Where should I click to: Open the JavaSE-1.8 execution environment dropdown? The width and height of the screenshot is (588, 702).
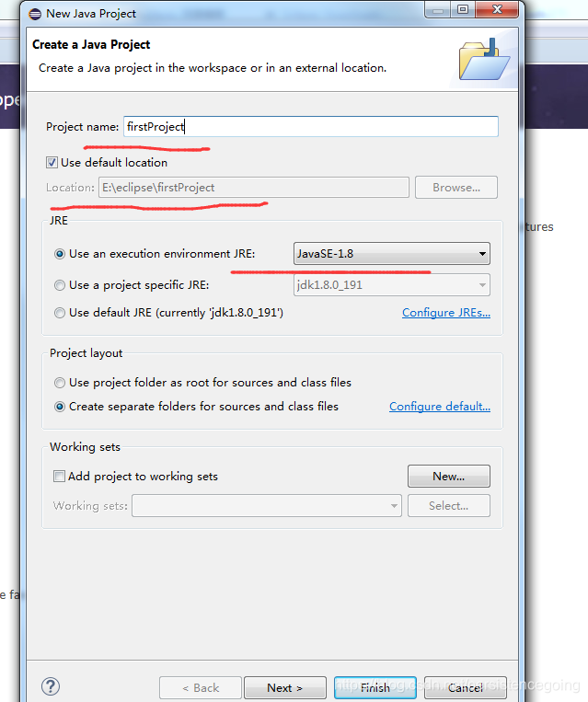(x=391, y=254)
